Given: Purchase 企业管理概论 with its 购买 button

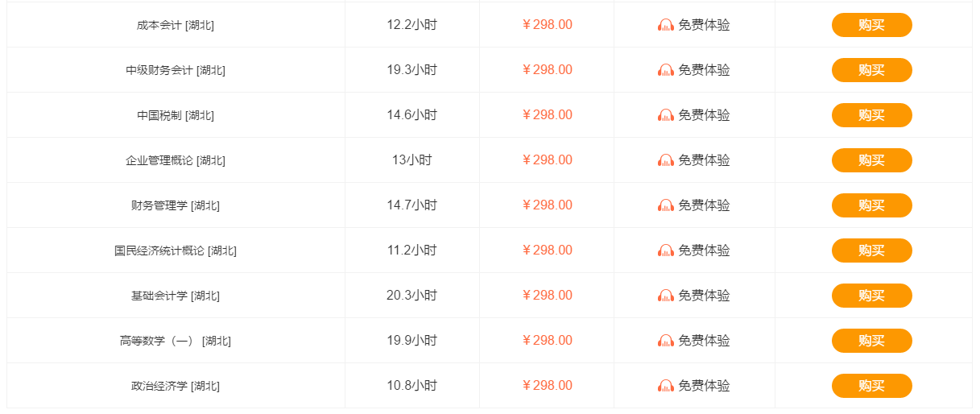Looking at the screenshot, I should point(871,160).
